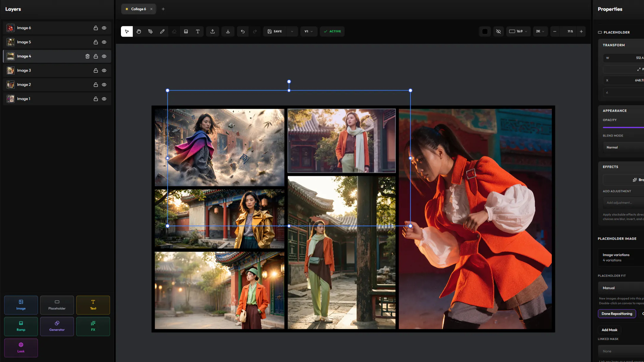Screen dimensions: 644x362
Task: Lock the Image 2 layer
Action: (x=96, y=85)
